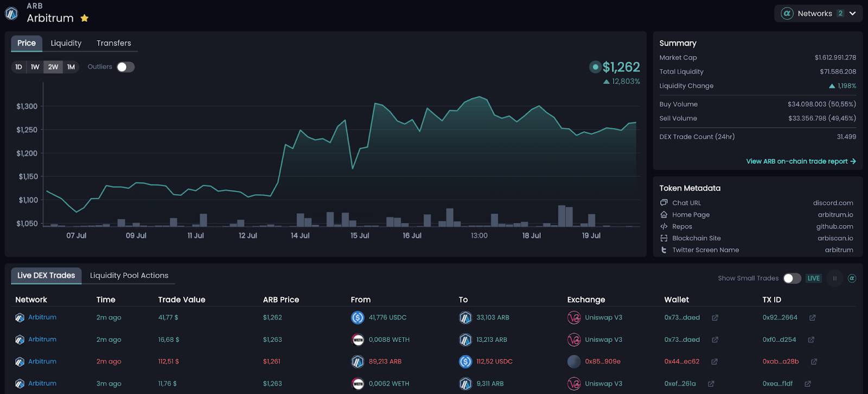This screenshot has height=394, width=868.
Task: Open the Transfers tab
Action: tap(114, 43)
